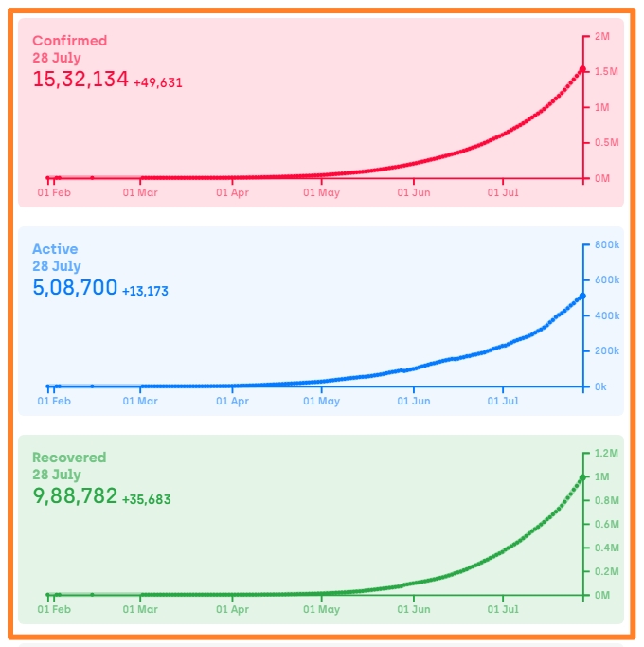Screen dimensions: 644x647
Task: Click the final data point on Recovered chart
Action: (x=582, y=476)
